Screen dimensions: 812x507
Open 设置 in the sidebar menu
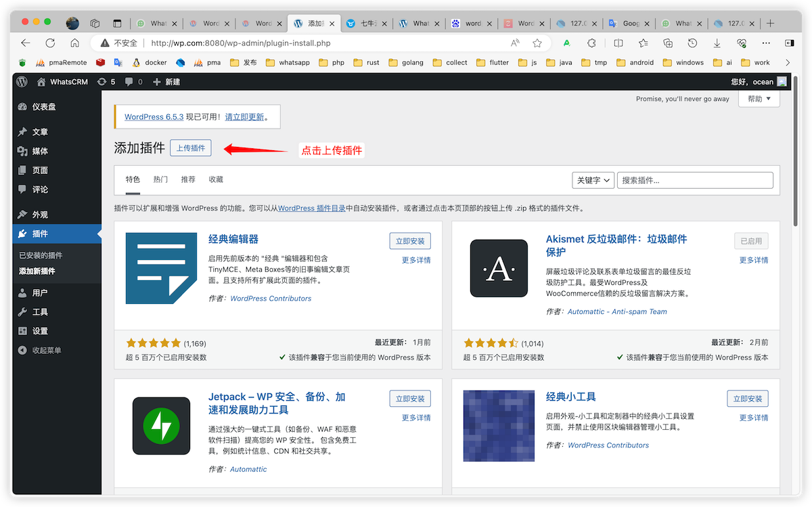(x=57, y=331)
